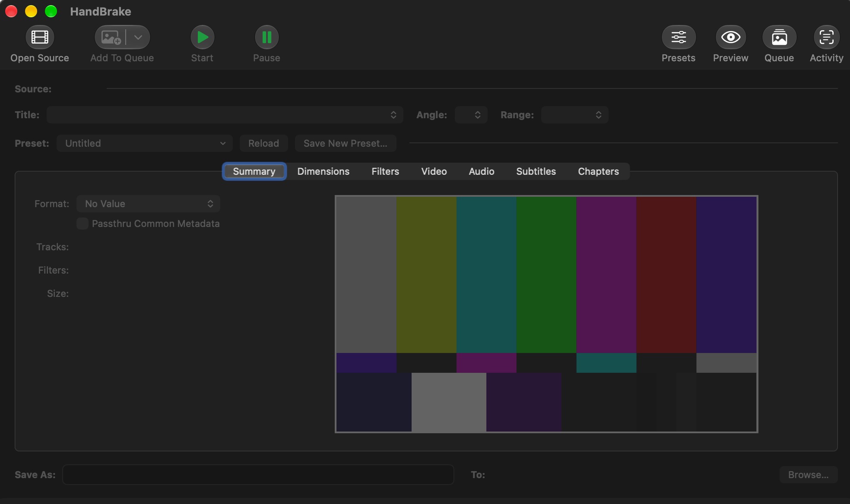Screen dimensions: 850x504
Task: Open the Activity log icon
Action: pos(827,37)
